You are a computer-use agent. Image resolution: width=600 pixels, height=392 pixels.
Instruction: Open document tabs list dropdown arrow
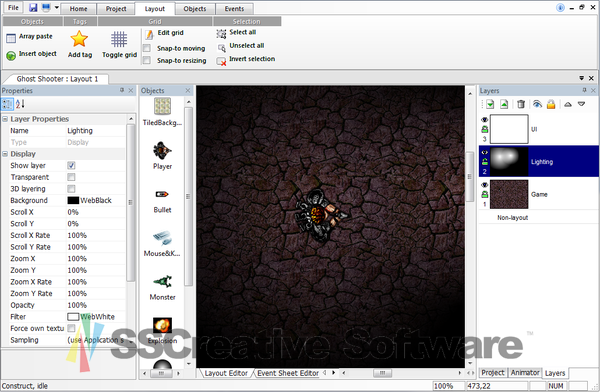coord(581,78)
